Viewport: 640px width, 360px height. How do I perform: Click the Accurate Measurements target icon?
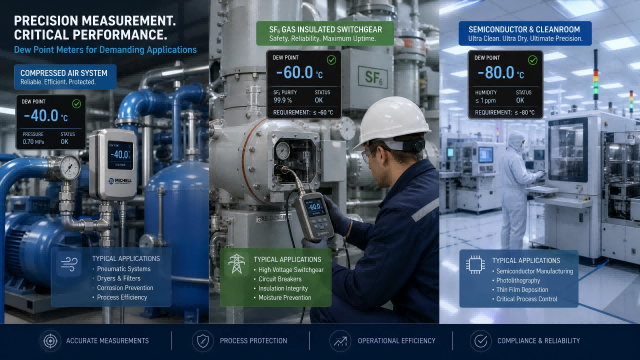tap(50, 341)
